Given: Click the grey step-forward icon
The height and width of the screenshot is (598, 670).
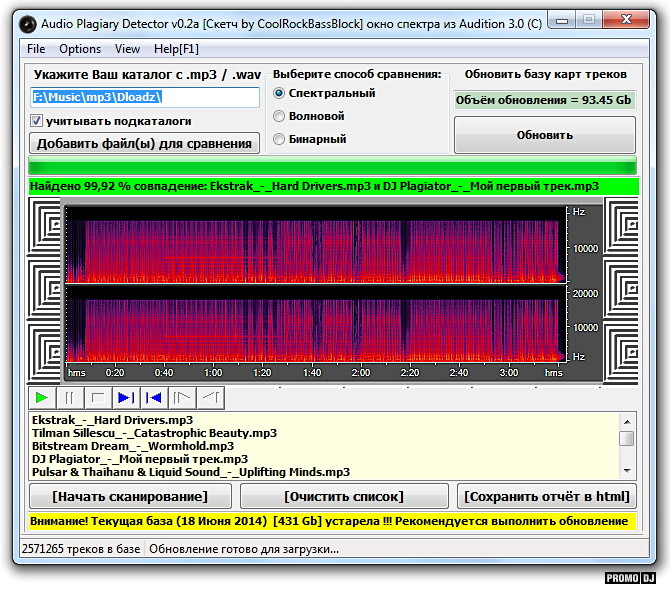Looking at the screenshot, I should (x=182, y=398).
